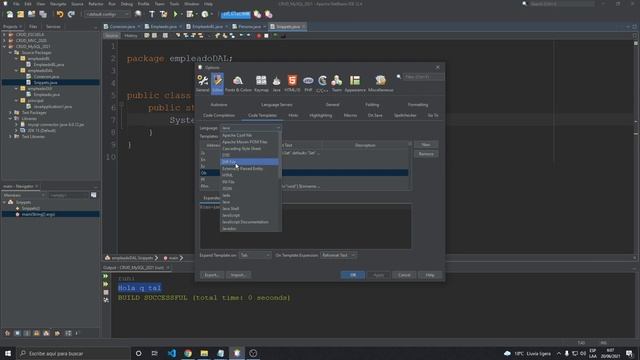The image size is (640, 360).
Task: Click the Undo toolbar icon
Action: tap(60, 14)
